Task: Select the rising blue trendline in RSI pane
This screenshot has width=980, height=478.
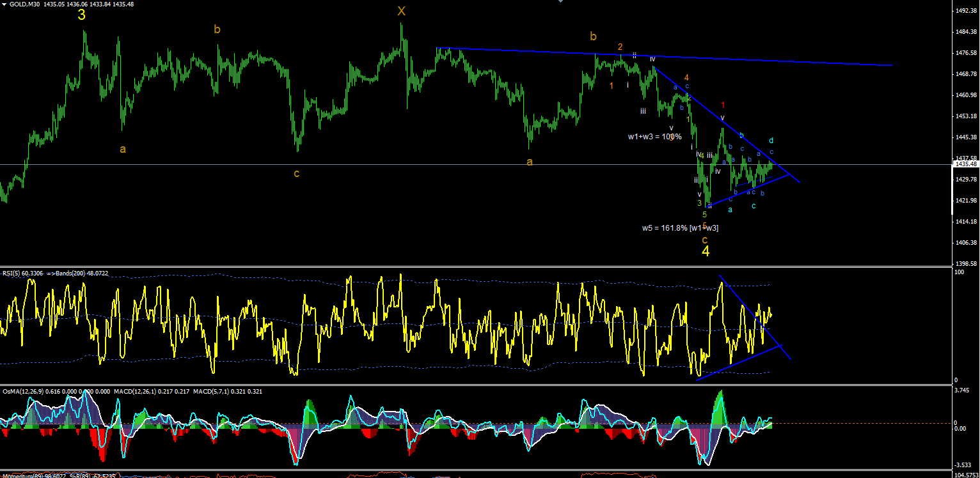Action: (739, 362)
